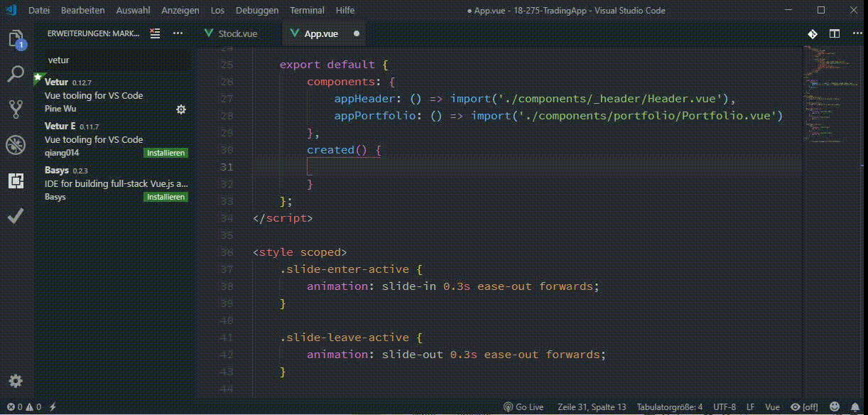Toggle the eye [off] status indicator
The height and width of the screenshot is (415, 868).
805,407
